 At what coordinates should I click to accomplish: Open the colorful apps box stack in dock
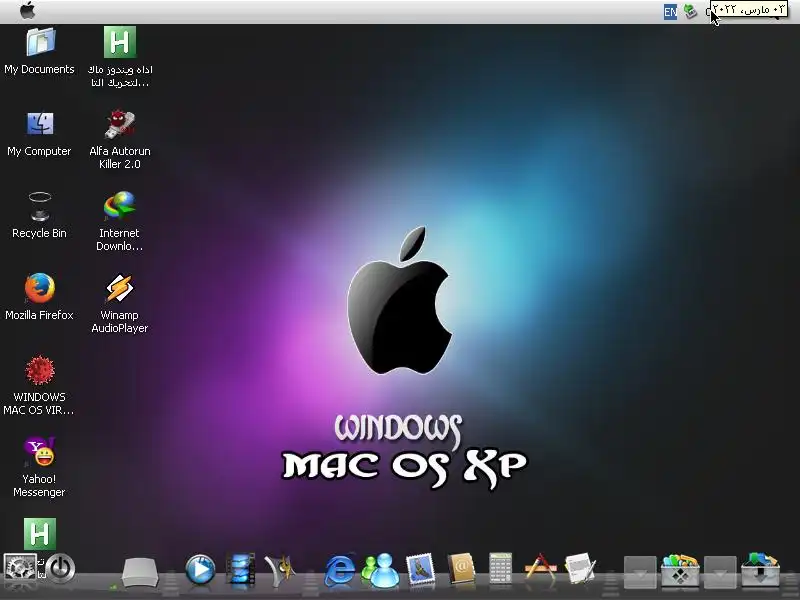680,569
